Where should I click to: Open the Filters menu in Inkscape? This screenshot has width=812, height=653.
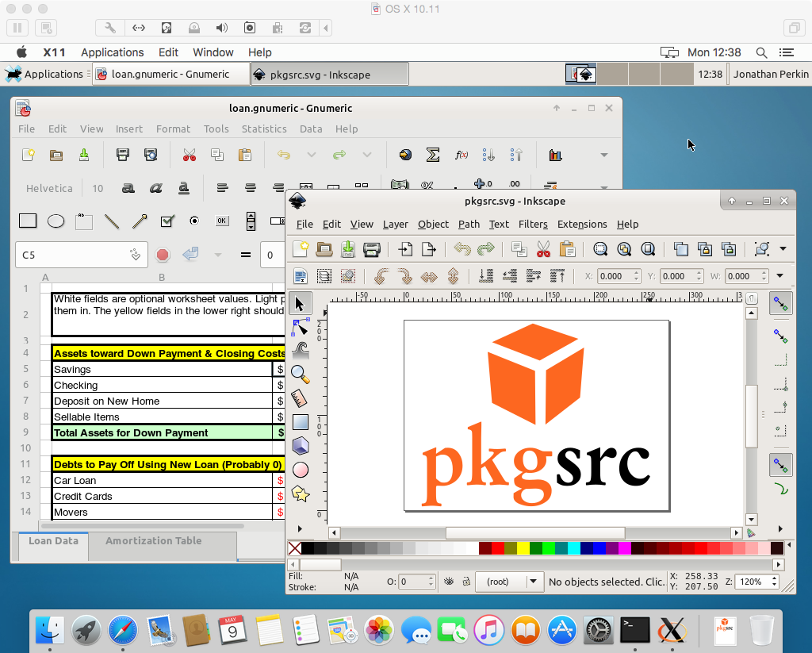(533, 224)
